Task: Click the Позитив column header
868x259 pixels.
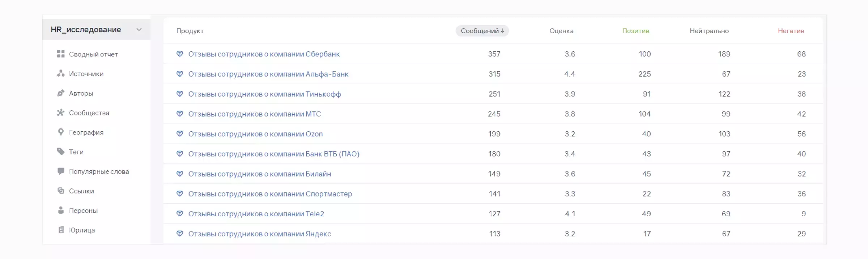Action: [635, 31]
